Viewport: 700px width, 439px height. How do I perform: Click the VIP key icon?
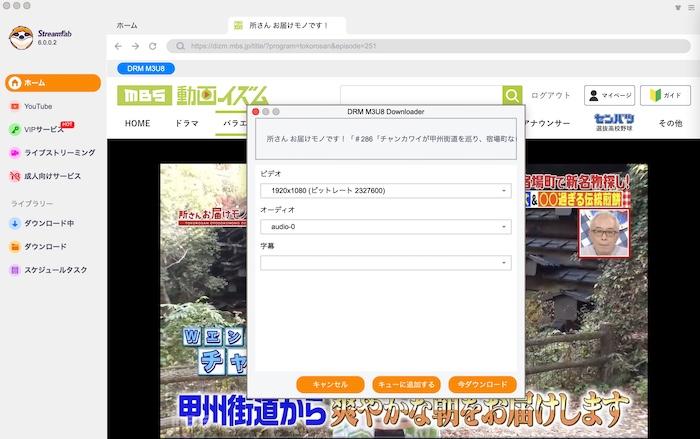15,130
